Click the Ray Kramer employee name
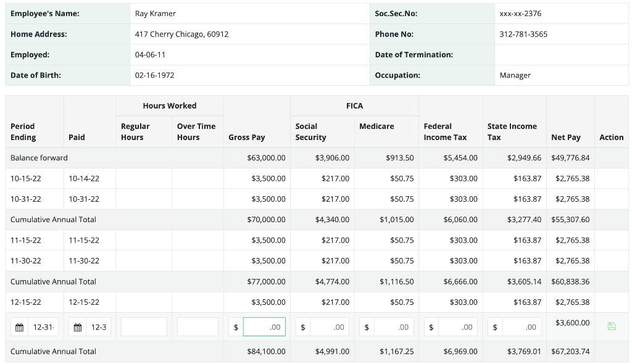 coord(155,14)
